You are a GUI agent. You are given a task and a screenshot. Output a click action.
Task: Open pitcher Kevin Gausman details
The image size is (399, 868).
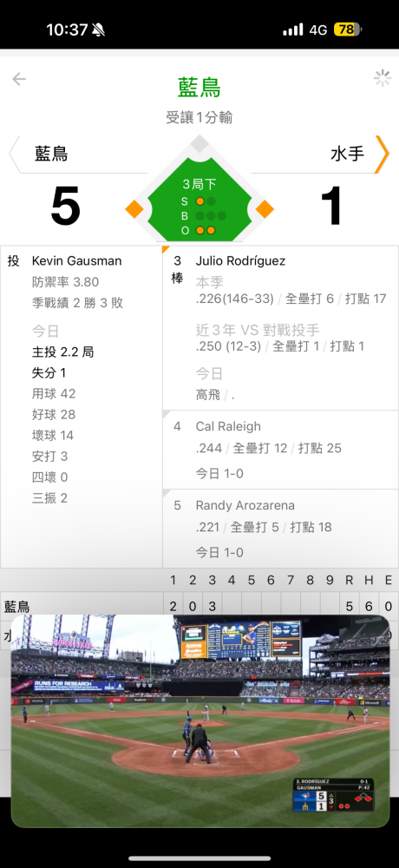tap(77, 260)
